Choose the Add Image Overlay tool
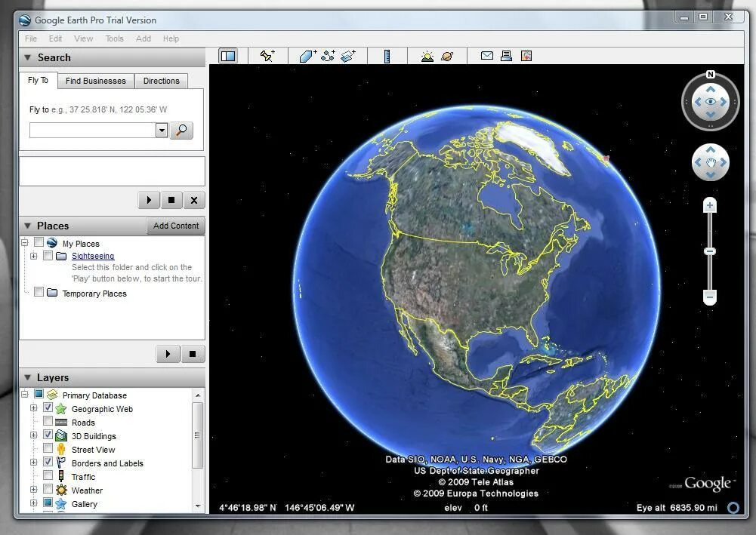 pyautogui.click(x=348, y=56)
